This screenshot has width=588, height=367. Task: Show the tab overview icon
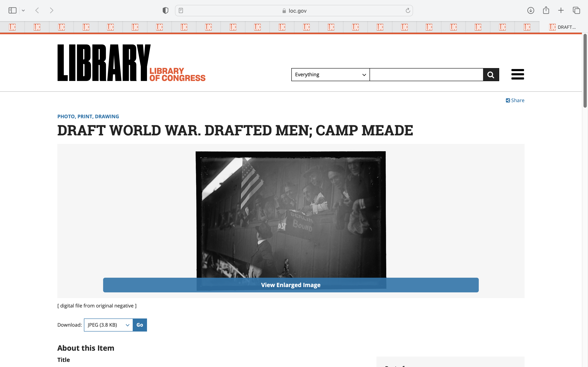(x=576, y=10)
